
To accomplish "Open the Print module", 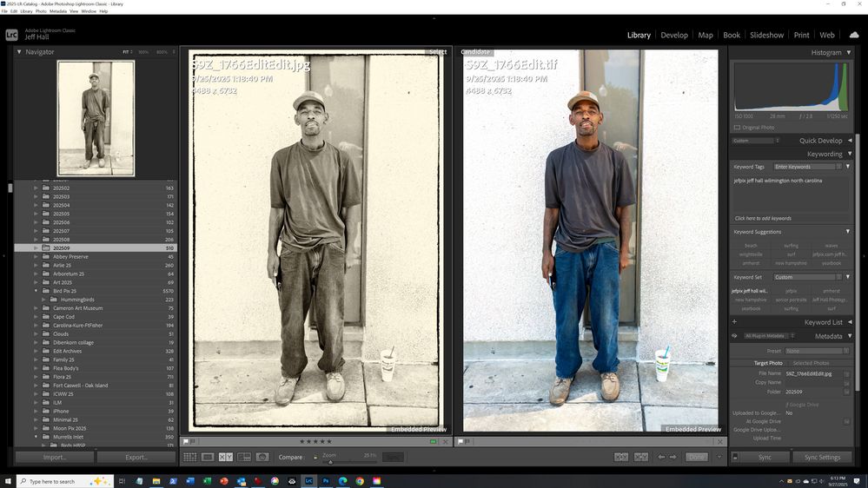I will (x=801, y=35).
